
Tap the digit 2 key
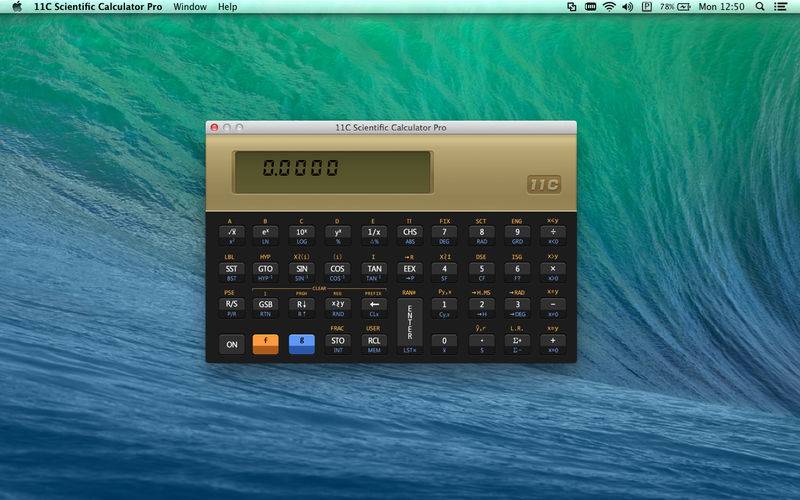[x=481, y=308]
